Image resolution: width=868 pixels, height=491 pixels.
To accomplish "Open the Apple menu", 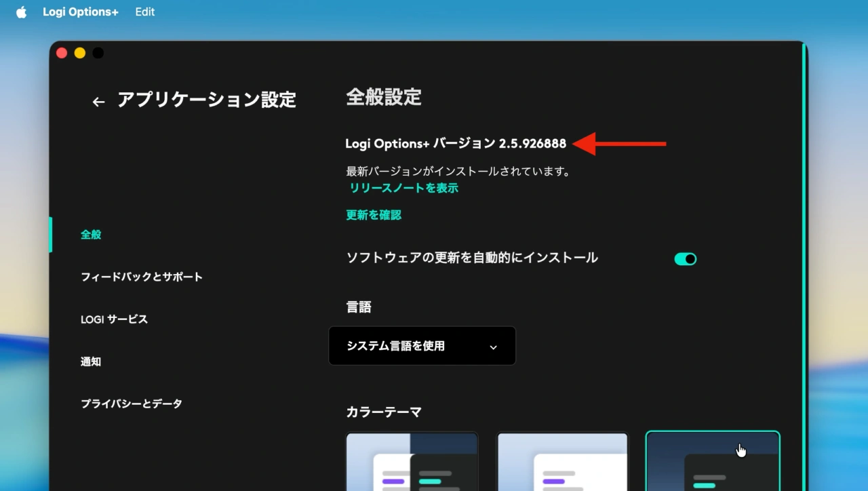I will coord(22,12).
